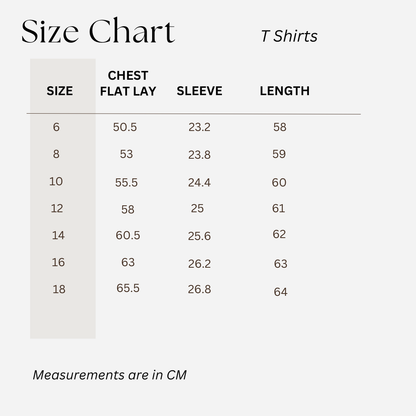Click the 25.6 sleeve measurement
The image size is (416, 416).
click(x=199, y=236)
